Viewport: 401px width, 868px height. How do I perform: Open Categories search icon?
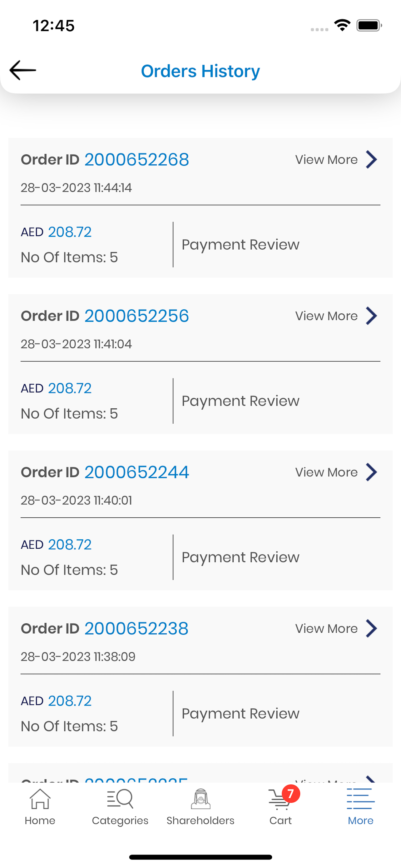click(x=120, y=799)
